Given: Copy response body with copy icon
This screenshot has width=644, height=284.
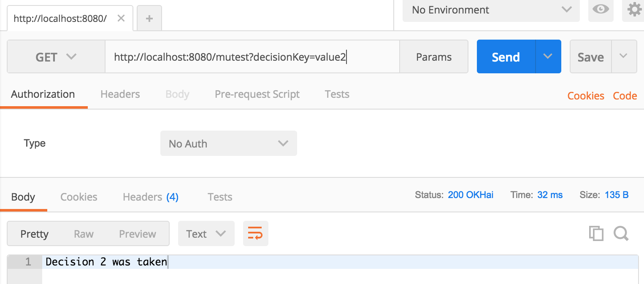Looking at the screenshot, I should pyautogui.click(x=596, y=233).
